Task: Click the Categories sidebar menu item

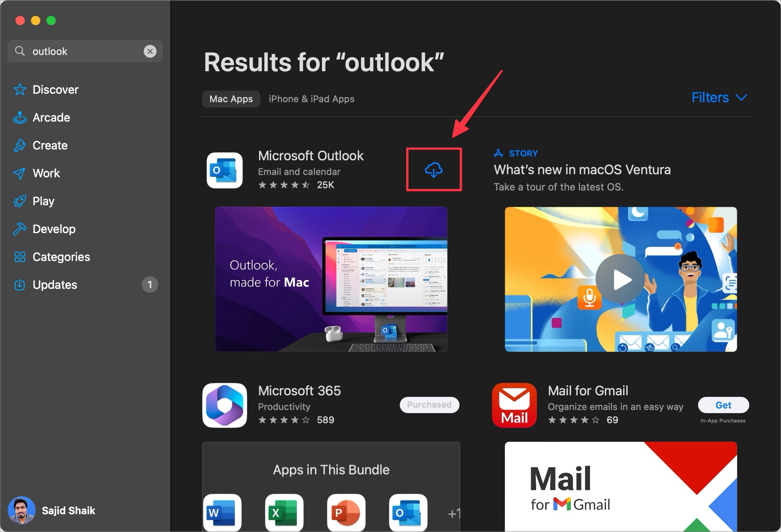Action: (x=61, y=257)
